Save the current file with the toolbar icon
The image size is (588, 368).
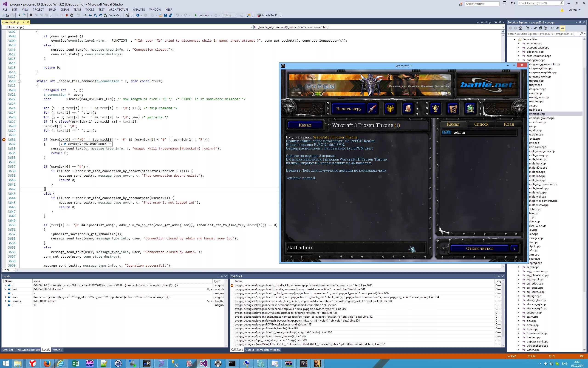click(x=165, y=15)
